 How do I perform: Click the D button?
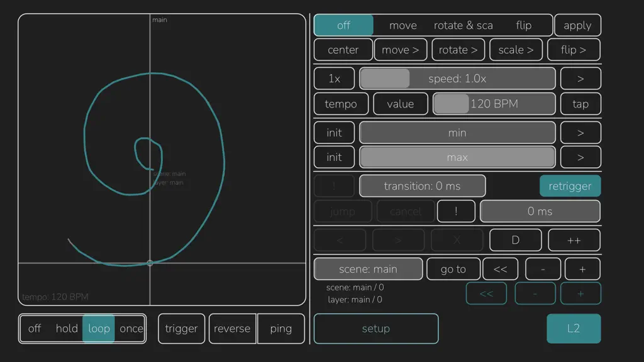click(516, 240)
